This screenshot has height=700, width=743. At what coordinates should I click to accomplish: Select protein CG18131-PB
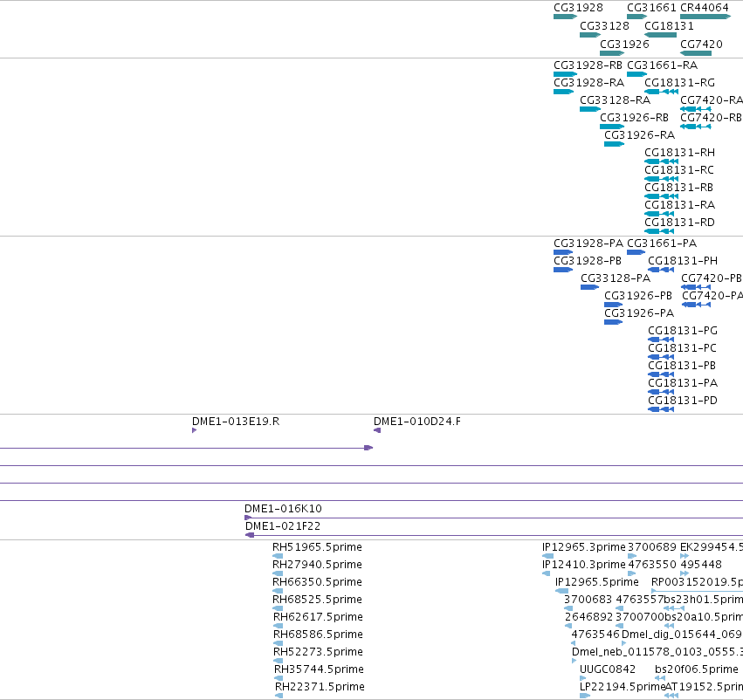click(x=681, y=366)
